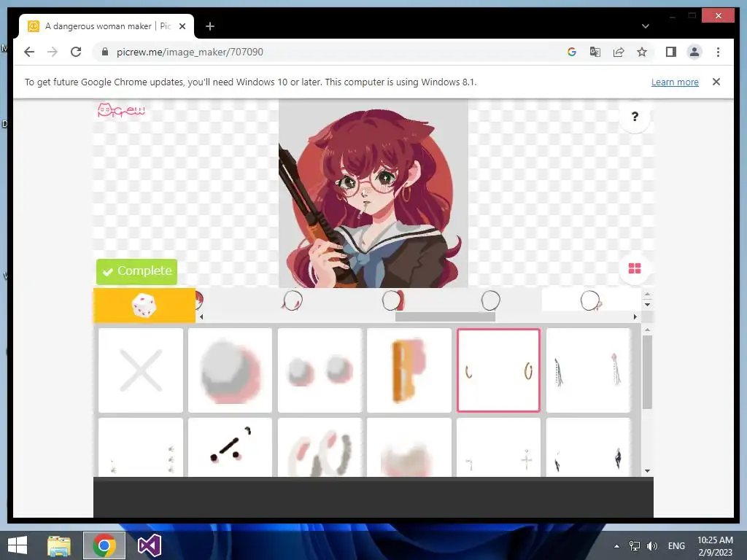
Task: Select the cross earrings thumbnail
Action: pyautogui.click(x=498, y=447)
